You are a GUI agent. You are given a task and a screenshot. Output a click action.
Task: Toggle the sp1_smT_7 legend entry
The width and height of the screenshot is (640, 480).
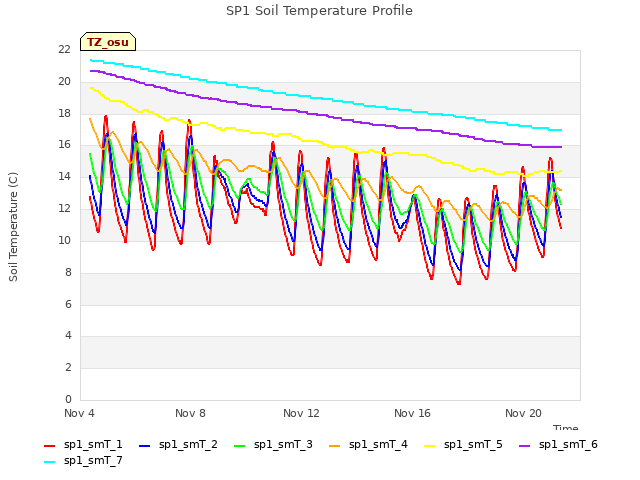pos(83,460)
